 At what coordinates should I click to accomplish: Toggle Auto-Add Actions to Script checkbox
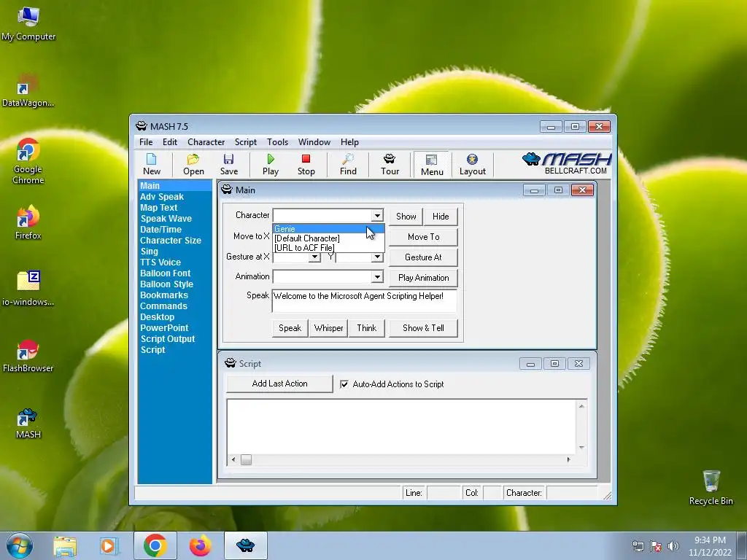[x=344, y=384]
